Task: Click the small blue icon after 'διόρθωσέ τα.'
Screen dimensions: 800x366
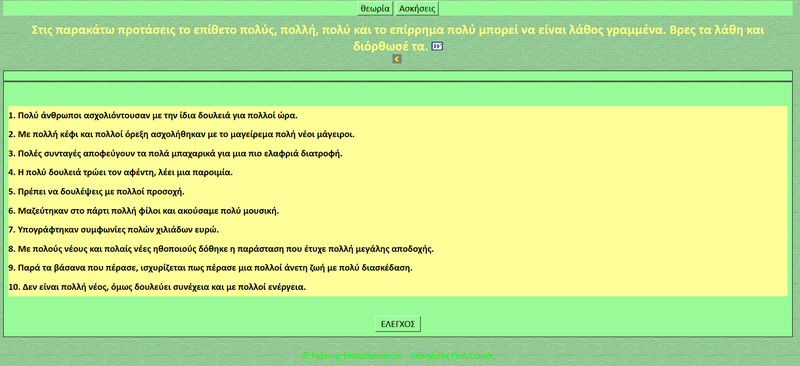Action: point(437,46)
